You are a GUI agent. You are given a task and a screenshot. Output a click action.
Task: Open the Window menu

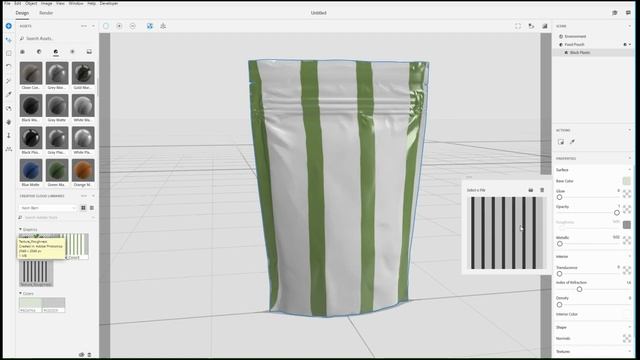pos(76,3)
